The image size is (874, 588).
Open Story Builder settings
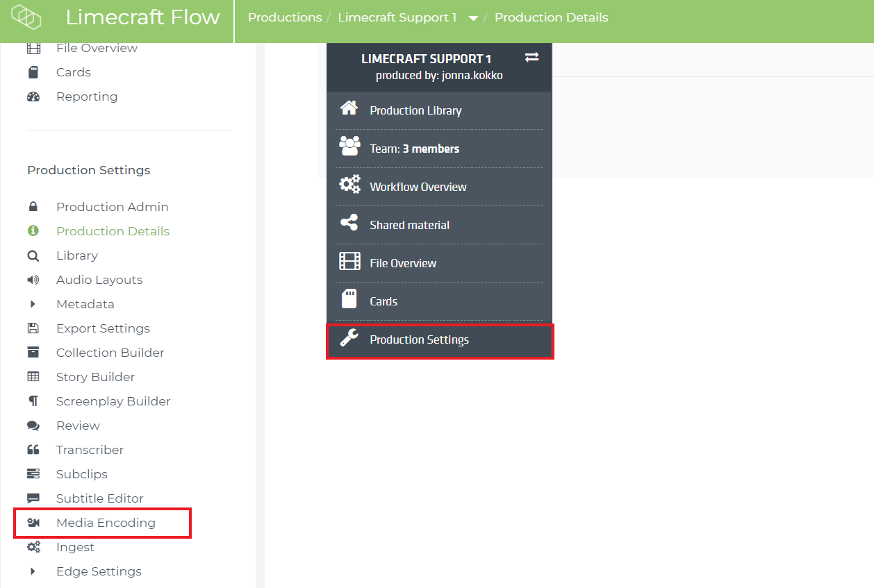(96, 377)
